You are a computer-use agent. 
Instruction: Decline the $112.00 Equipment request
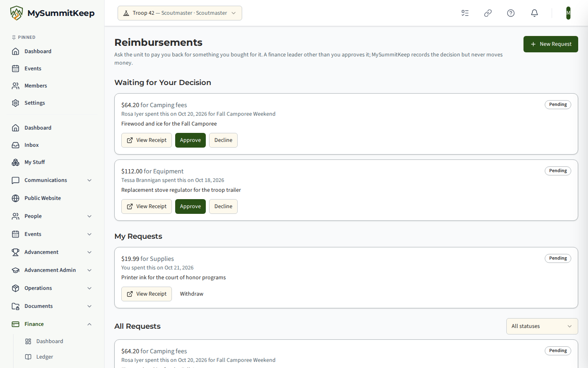point(223,206)
